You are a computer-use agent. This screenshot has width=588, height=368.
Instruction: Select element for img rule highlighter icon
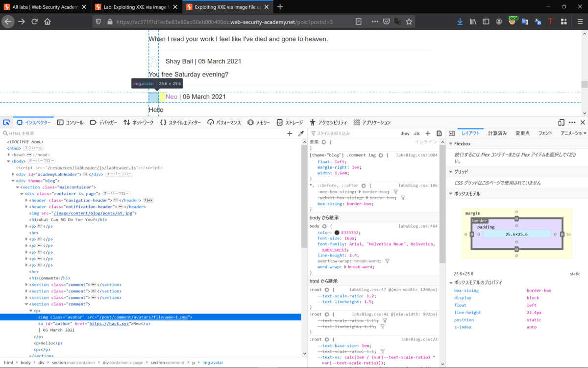(x=381, y=155)
